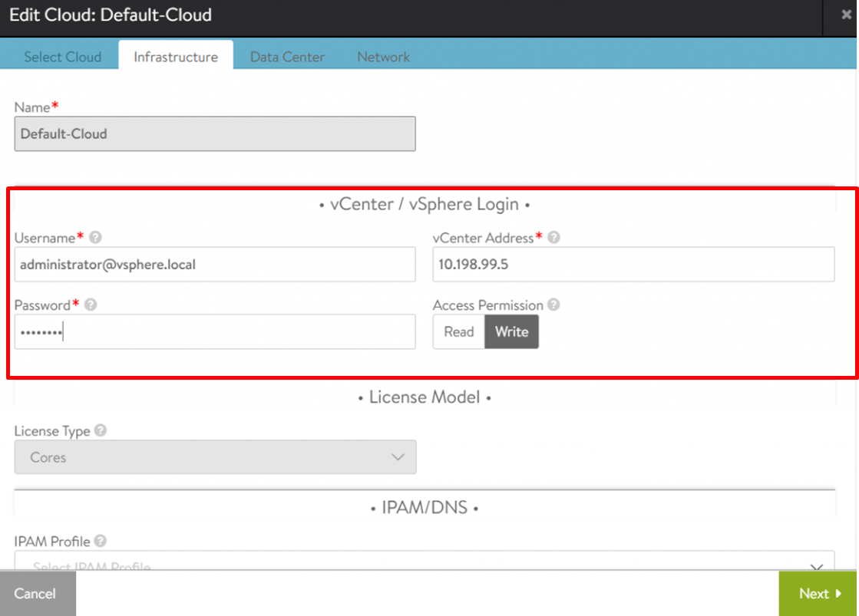Open help icon next to License Type
This screenshot has height=616, width=859.
[101, 430]
